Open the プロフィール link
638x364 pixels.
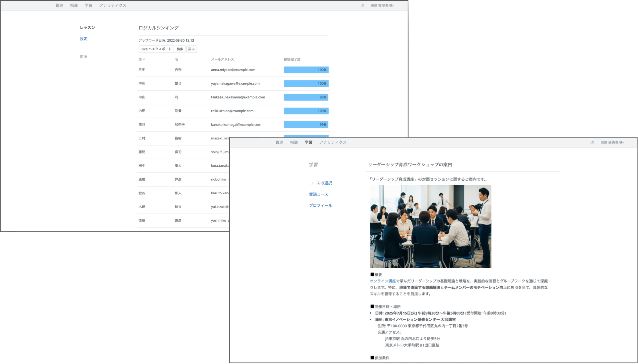[x=320, y=206]
